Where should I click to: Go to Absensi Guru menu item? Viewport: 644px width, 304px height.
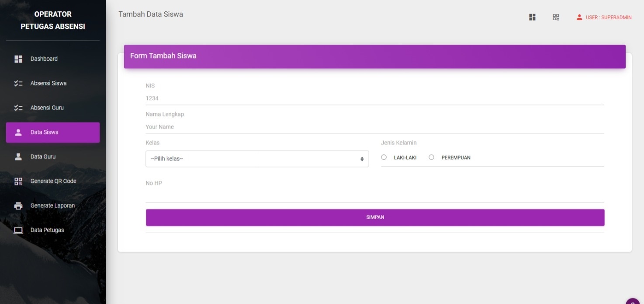[47, 108]
